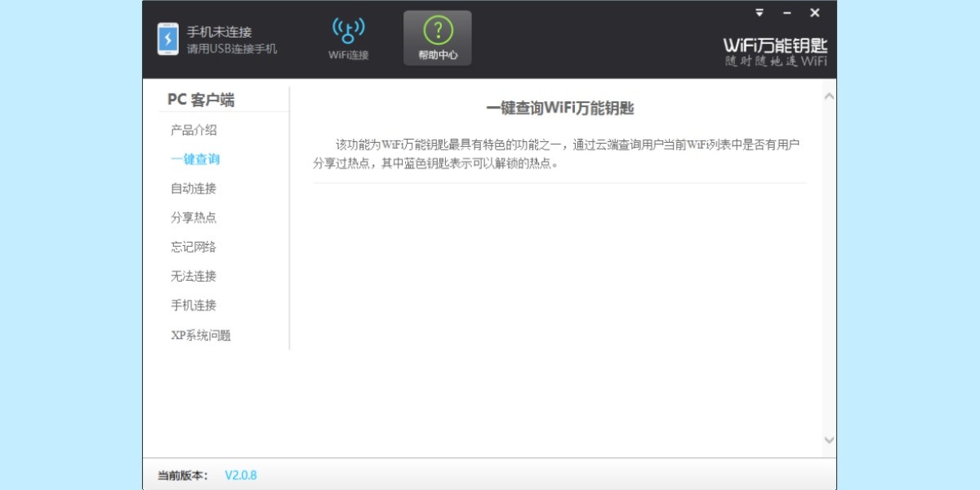Click the 当前版本 label

pyautogui.click(x=183, y=474)
